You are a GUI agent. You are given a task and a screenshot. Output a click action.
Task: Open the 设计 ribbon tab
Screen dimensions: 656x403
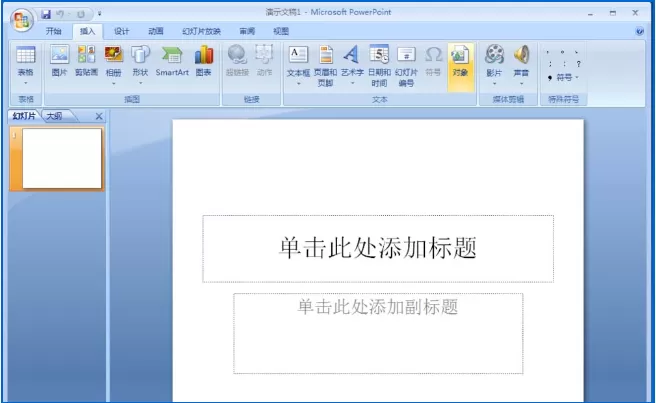[122, 31]
